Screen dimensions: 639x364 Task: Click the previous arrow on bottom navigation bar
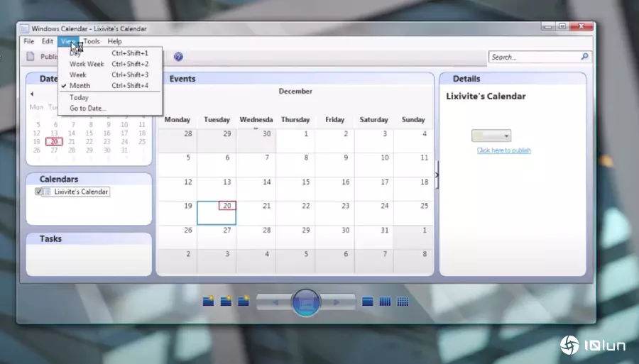pyautogui.click(x=276, y=302)
